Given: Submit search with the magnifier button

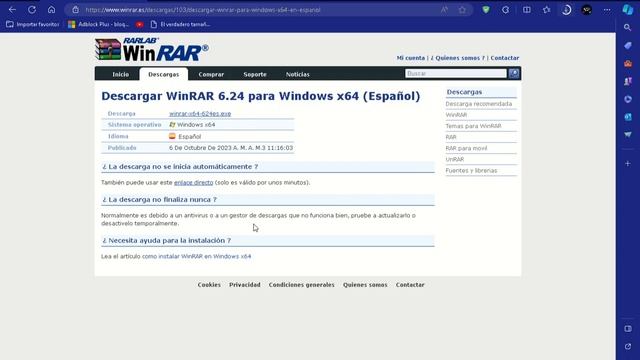Looking at the screenshot, I should 514,73.
